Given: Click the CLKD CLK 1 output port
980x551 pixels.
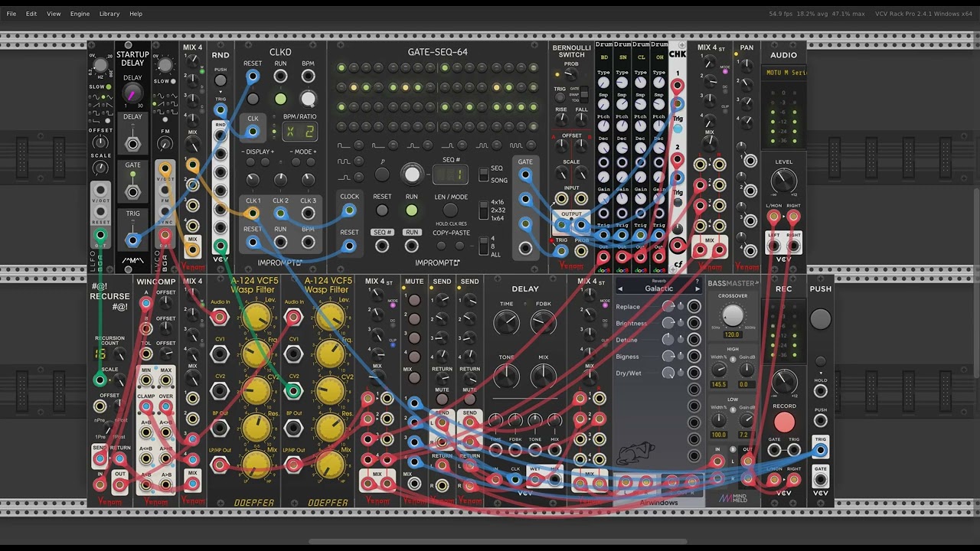Looking at the screenshot, I should pos(253,214).
